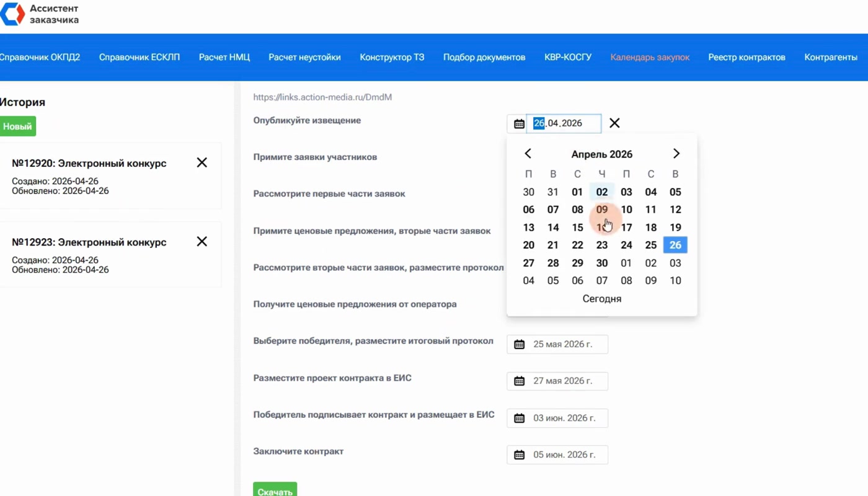Viewport: 868px width, 496px height.
Task: Open calendar icon for 27 мая 2026 г.
Action: tap(520, 381)
